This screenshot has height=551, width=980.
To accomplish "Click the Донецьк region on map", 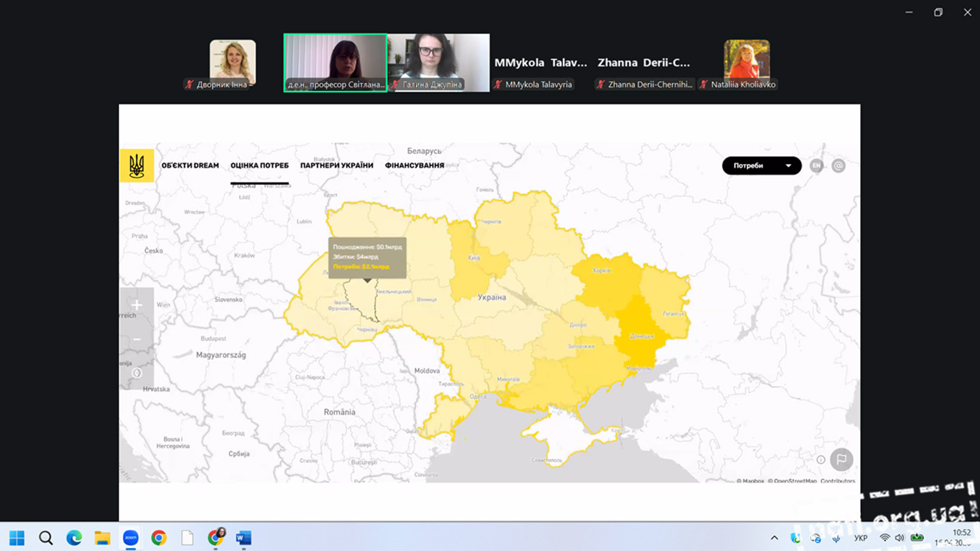I will click(x=640, y=336).
